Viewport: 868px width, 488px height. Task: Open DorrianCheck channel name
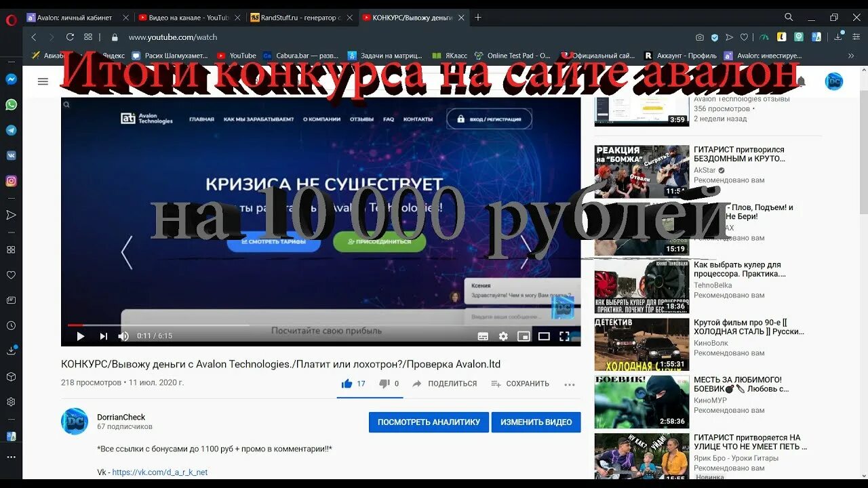click(x=121, y=418)
